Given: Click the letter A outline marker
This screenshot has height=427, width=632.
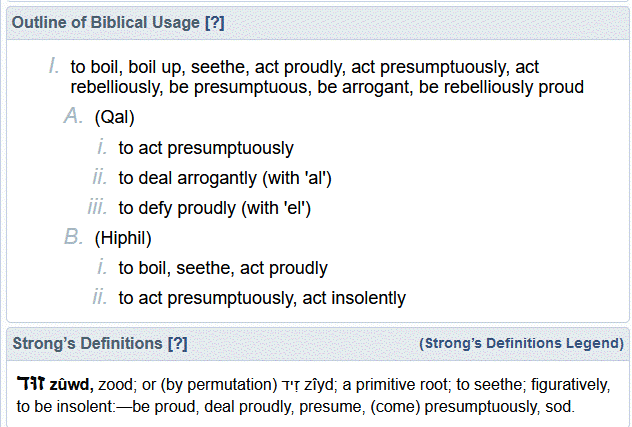Looking at the screenshot, I should point(73,118).
